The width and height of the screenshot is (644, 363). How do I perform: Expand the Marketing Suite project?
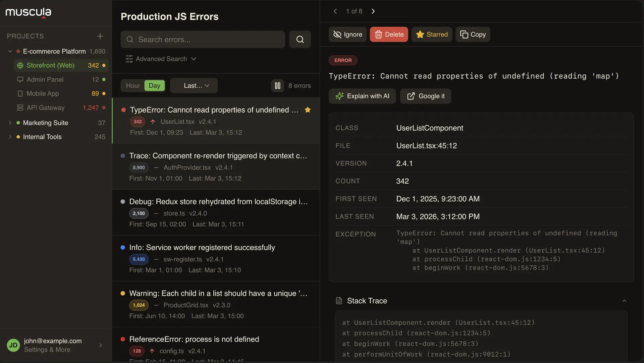(x=10, y=123)
